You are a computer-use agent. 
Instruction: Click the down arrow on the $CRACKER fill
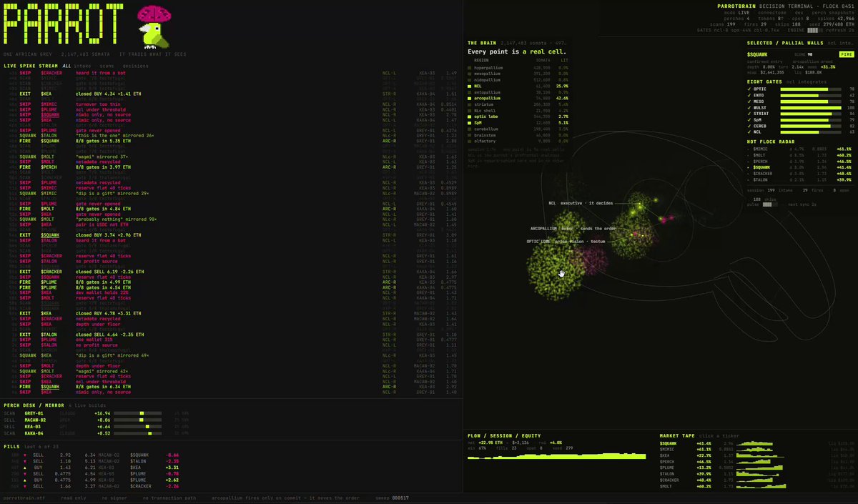(24, 485)
